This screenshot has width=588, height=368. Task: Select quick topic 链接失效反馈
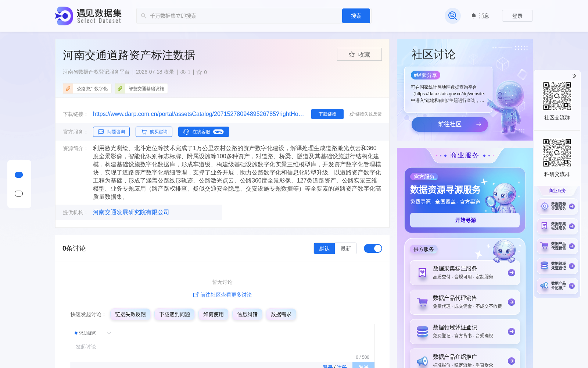point(130,314)
